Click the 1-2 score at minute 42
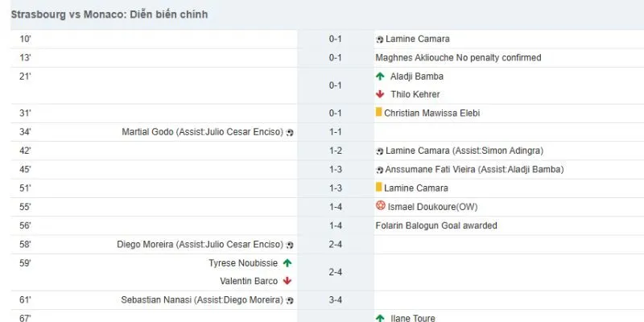 point(335,151)
